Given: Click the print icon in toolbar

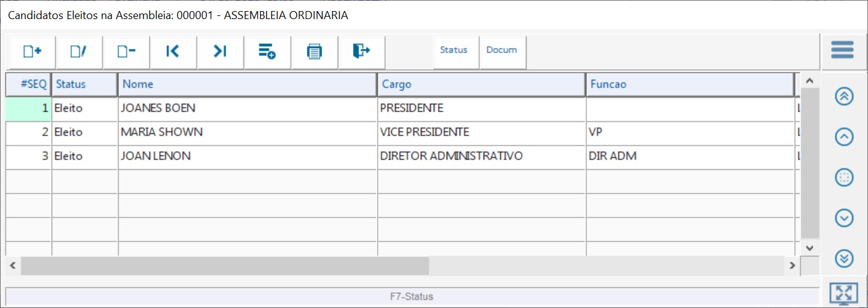Looking at the screenshot, I should 314,52.
